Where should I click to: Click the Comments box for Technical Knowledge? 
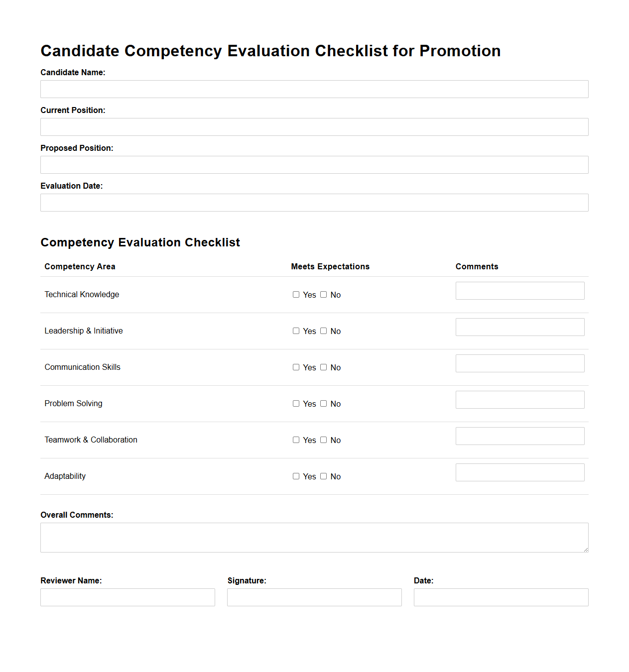pyautogui.click(x=519, y=290)
